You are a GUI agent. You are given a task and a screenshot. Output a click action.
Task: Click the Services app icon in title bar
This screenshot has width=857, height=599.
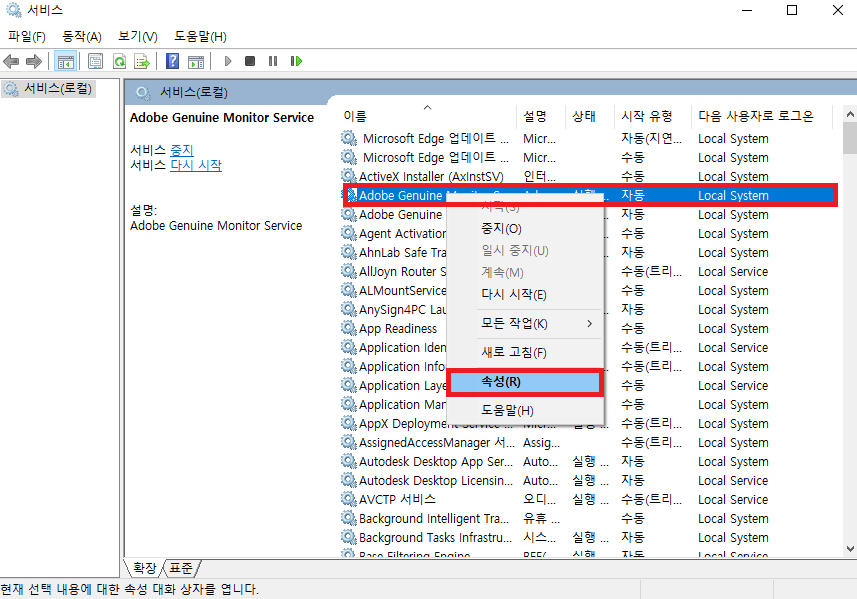pyautogui.click(x=14, y=10)
